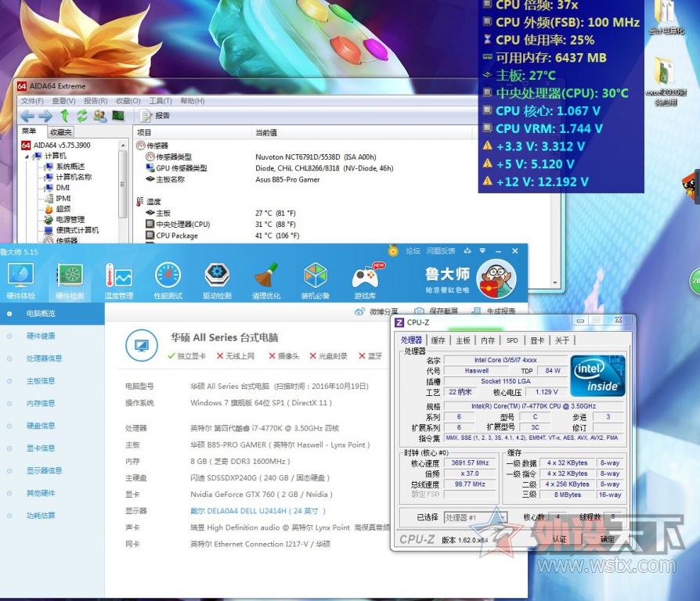Click 生成报表 in Ludashi
700x601 pixels.
[x=494, y=311]
